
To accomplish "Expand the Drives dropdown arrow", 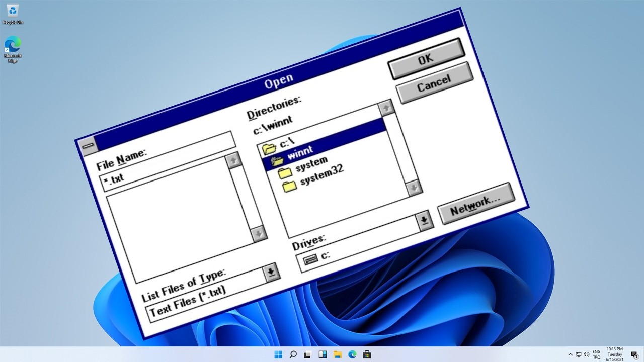I will tap(424, 220).
